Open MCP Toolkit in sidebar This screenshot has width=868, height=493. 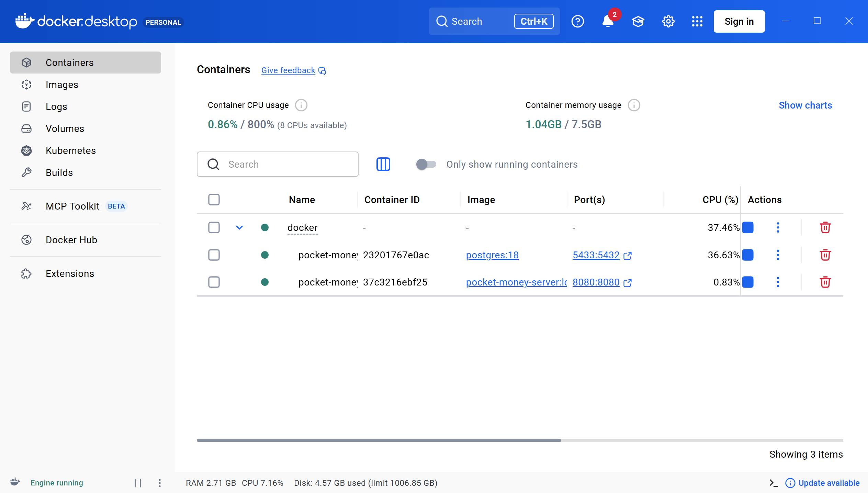tap(86, 206)
